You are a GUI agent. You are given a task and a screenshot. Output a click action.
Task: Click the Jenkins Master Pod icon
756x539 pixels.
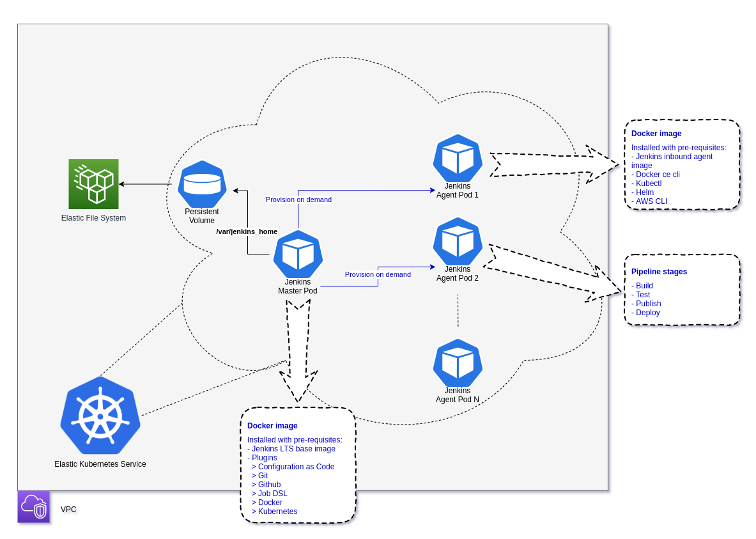coord(298,254)
